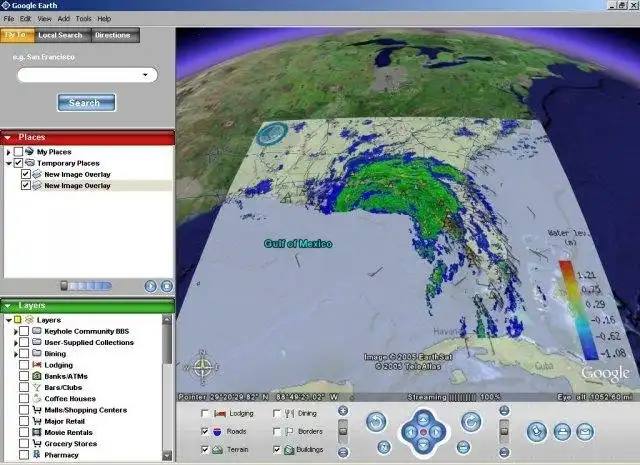The height and width of the screenshot is (465, 640).
Task: Enable the Borders checkbox
Action: (277, 431)
